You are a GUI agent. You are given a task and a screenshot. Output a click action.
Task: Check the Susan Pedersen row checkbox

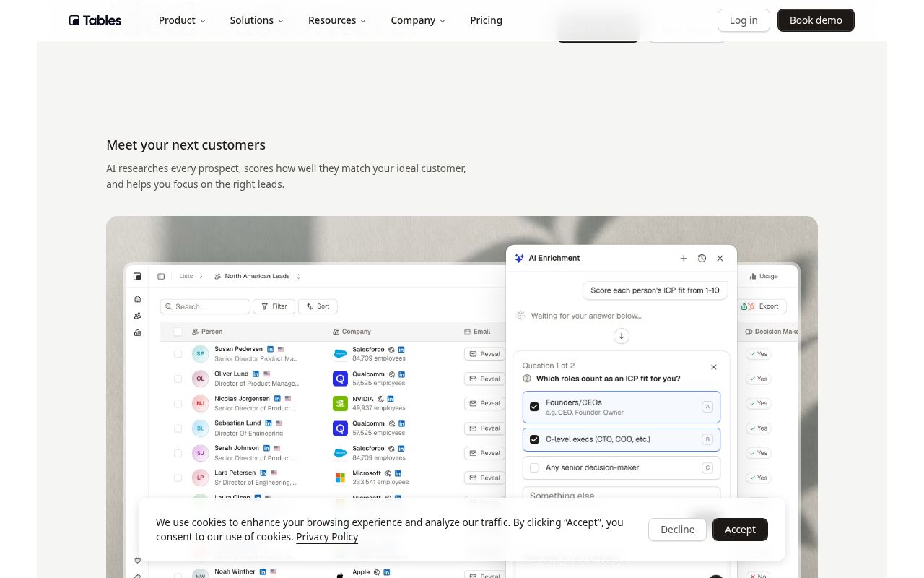click(178, 354)
